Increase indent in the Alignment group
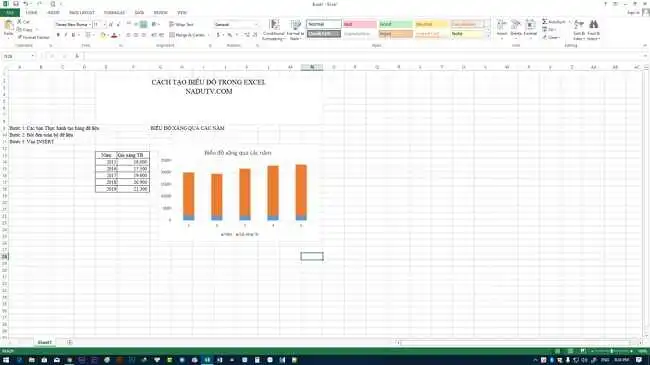The width and height of the screenshot is (650, 365). point(161,35)
